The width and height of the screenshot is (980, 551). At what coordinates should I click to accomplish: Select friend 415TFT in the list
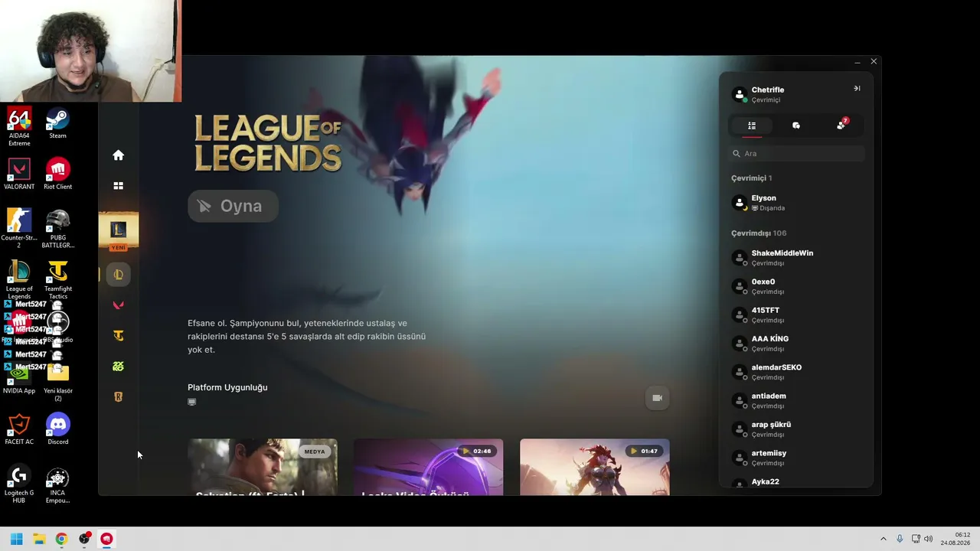(x=796, y=315)
